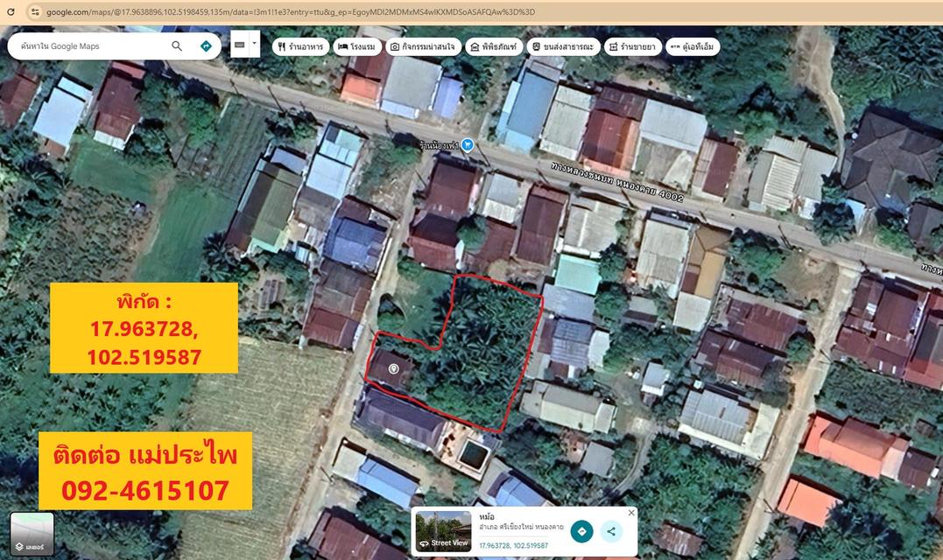Click the search magnifier icon
Screen dimensions: 943x560
coord(177,45)
